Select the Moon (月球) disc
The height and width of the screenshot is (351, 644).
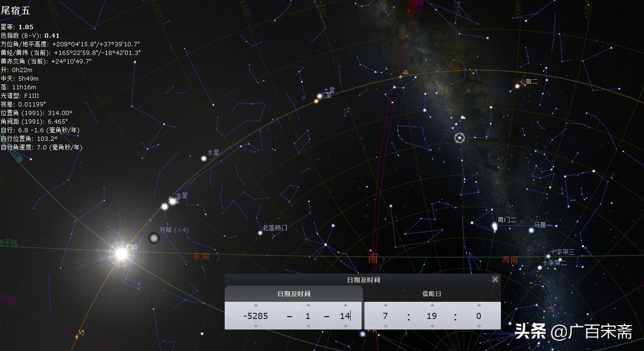tap(154, 238)
